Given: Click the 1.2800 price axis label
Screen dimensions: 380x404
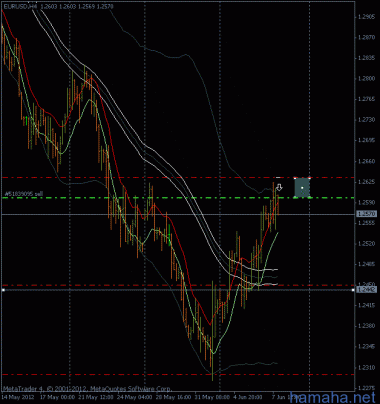Looking at the screenshot, I should pyautogui.click(x=366, y=79).
